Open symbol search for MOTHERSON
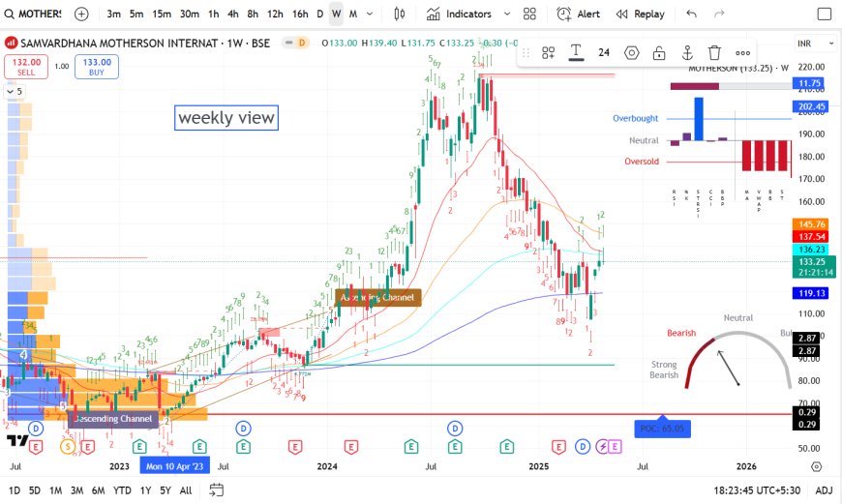This screenshot has height=504, width=842. point(33,14)
